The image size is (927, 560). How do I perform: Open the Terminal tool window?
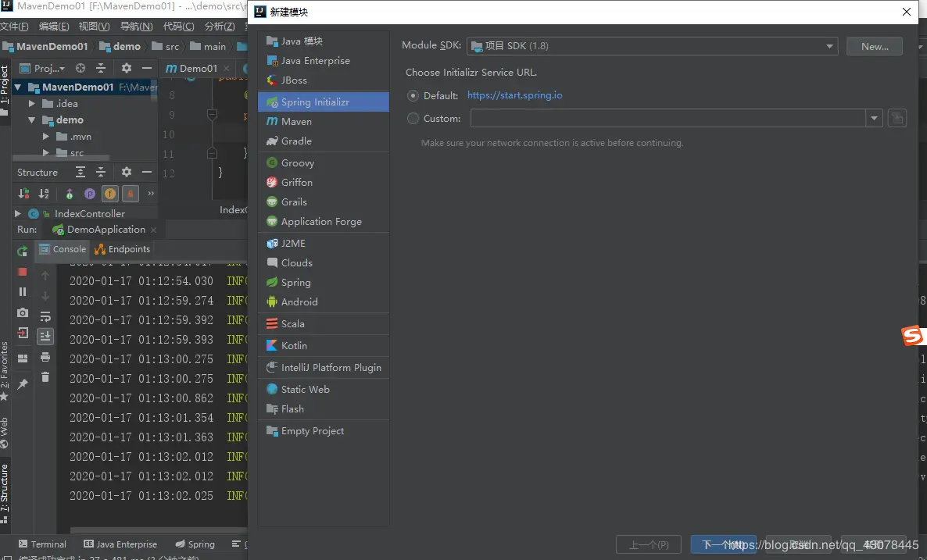[x=42, y=544]
